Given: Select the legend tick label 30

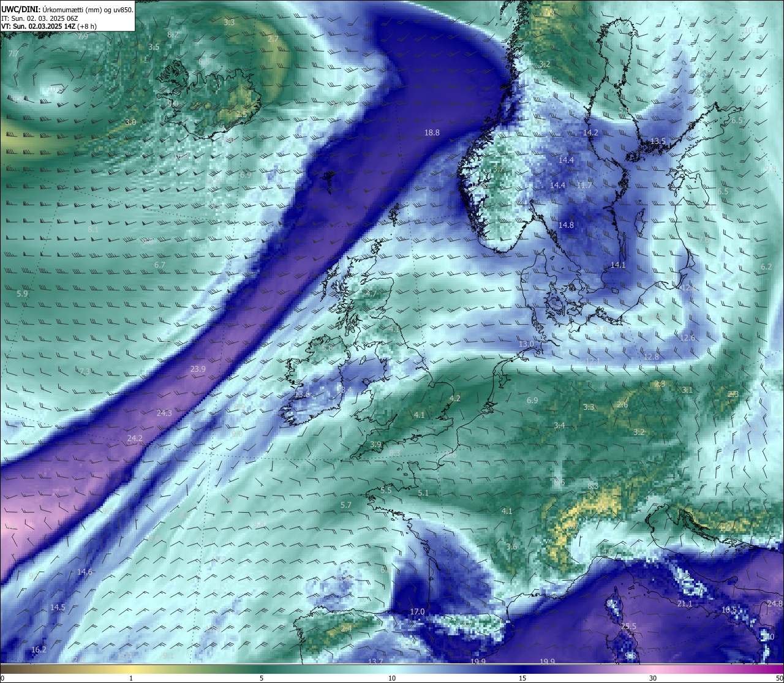Looking at the screenshot, I should (653, 678).
